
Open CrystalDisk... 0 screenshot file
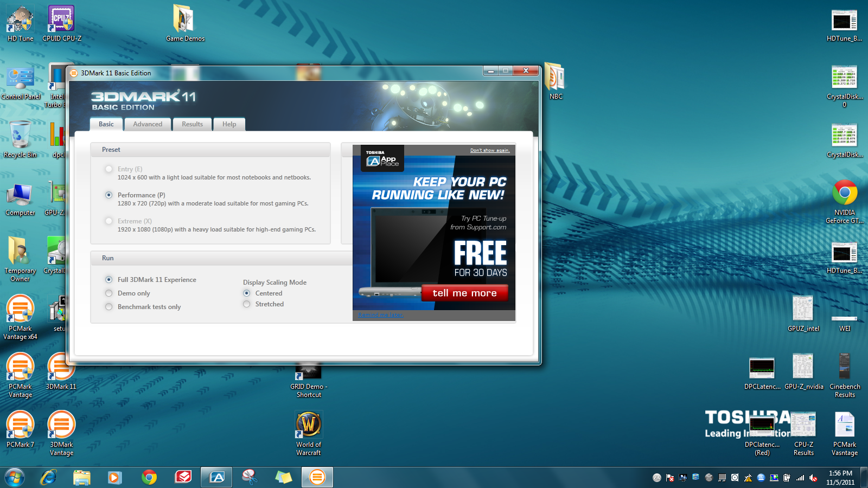coord(844,87)
